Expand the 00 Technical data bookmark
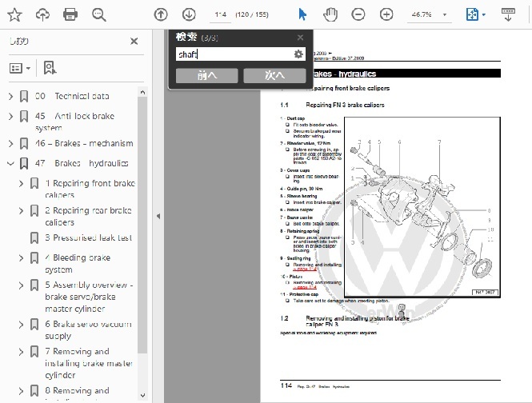The height and width of the screenshot is (403, 532). coord(11,96)
